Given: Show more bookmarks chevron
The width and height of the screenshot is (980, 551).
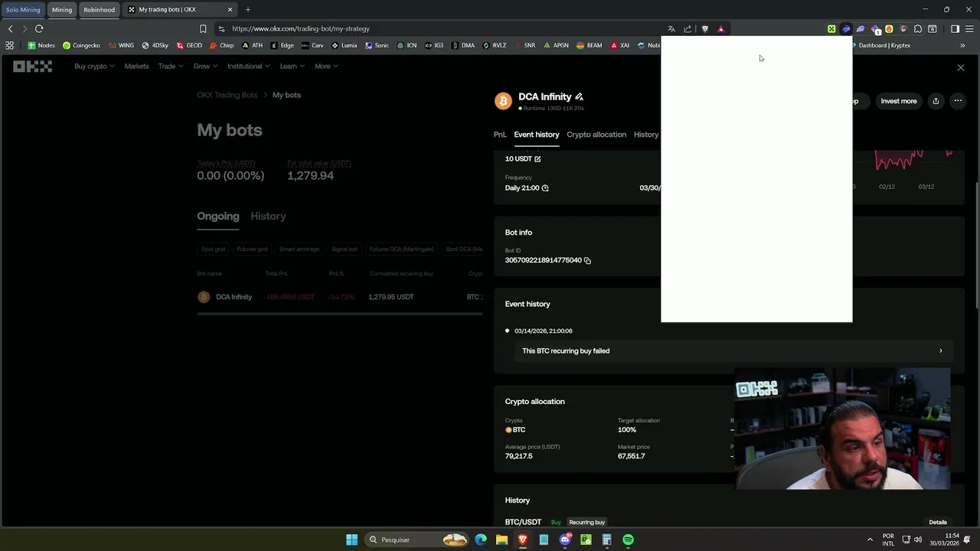Looking at the screenshot, I should pyautogui.click(x=962, y=45).
